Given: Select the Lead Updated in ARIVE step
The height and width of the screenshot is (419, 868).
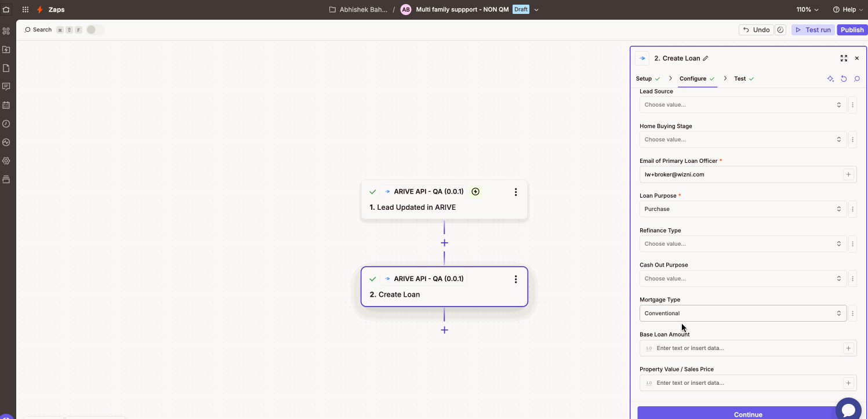Looking at the screenshot, I should (x=444, y=200).
